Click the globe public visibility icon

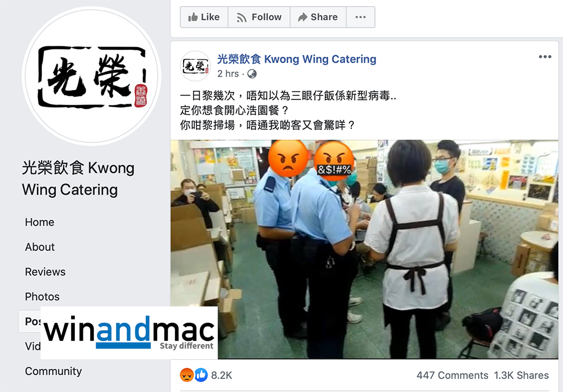[252, 74]
